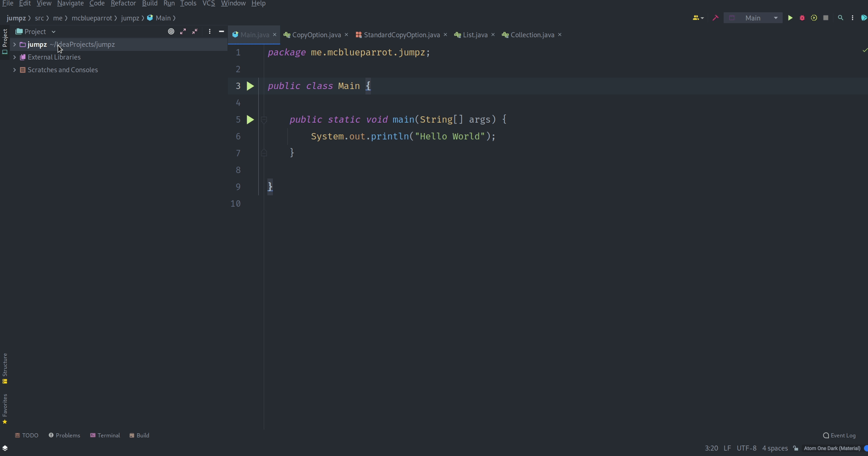Expand Scratches and Consoles node

click(x=15, y=70)
